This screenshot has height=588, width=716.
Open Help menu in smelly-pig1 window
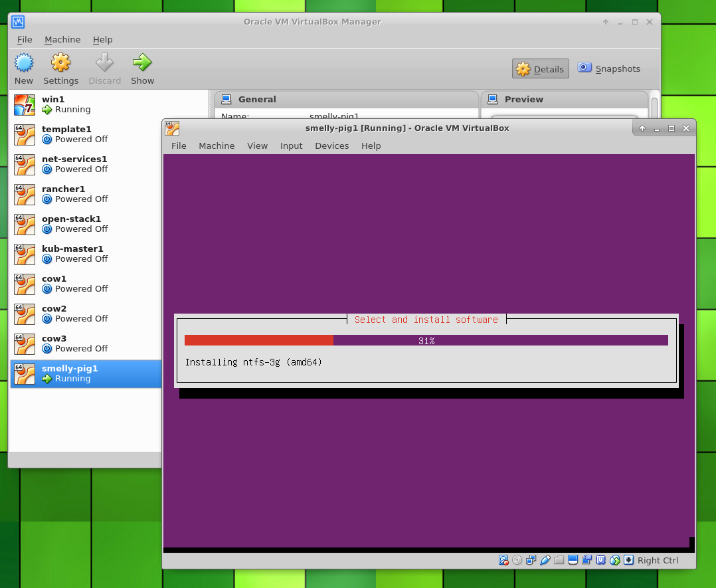(371, 146)
